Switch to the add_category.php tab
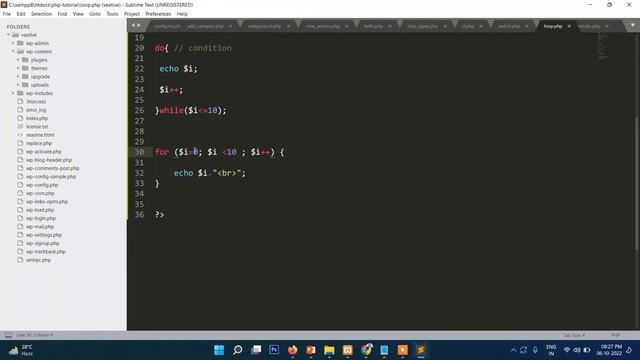 [206, 26]
